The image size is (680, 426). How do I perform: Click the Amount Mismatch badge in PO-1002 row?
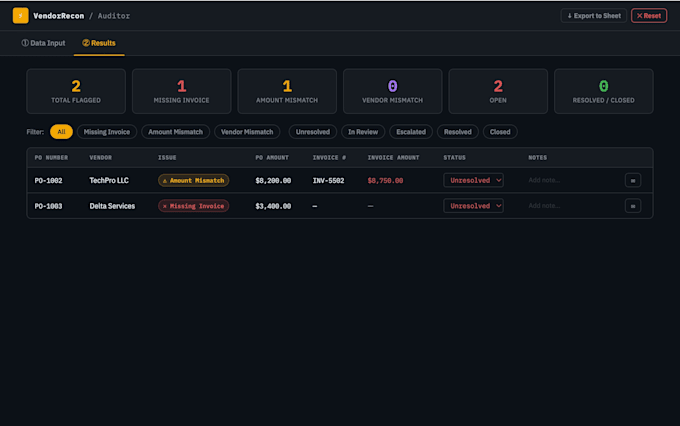pos(193,180)
